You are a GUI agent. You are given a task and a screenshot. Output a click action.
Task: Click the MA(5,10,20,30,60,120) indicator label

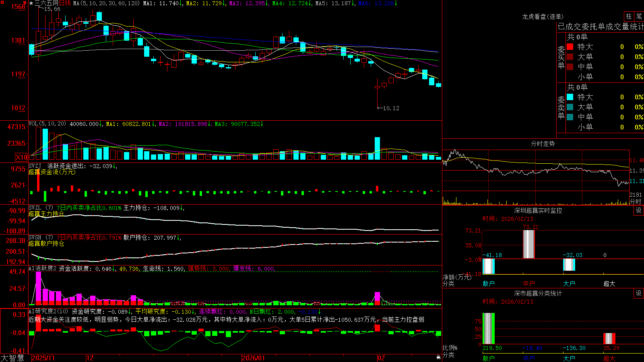106,3
